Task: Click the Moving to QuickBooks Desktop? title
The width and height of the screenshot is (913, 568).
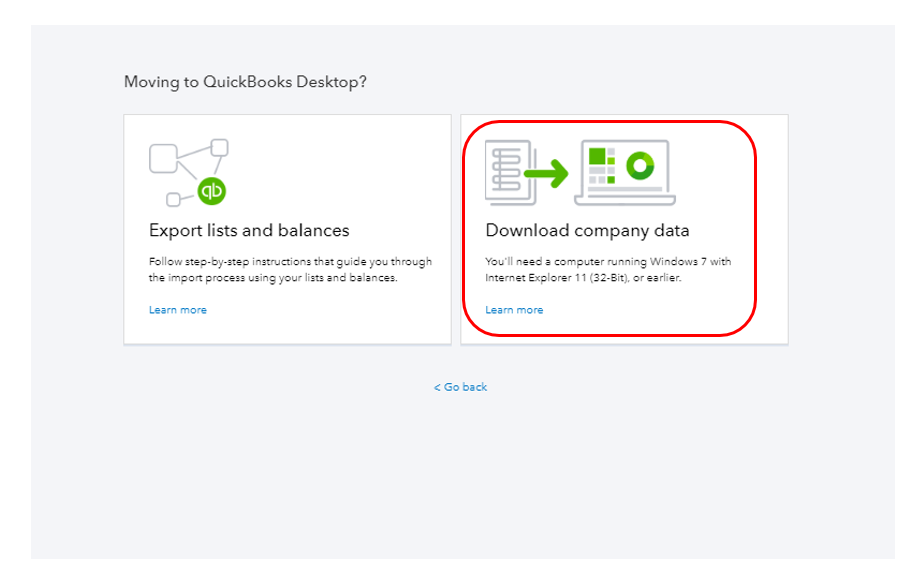Action: coord(245,82)
